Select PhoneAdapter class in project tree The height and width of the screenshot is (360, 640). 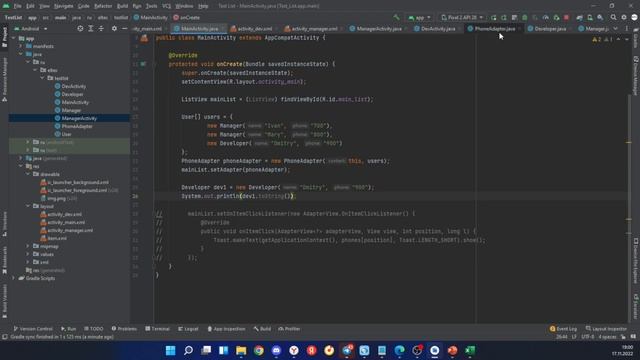77,126
